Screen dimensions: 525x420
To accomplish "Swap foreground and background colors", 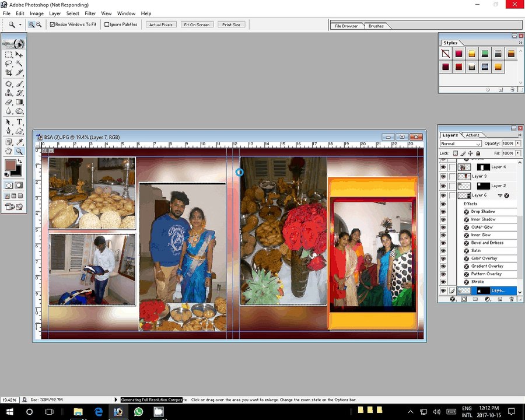I will (20, 162).
